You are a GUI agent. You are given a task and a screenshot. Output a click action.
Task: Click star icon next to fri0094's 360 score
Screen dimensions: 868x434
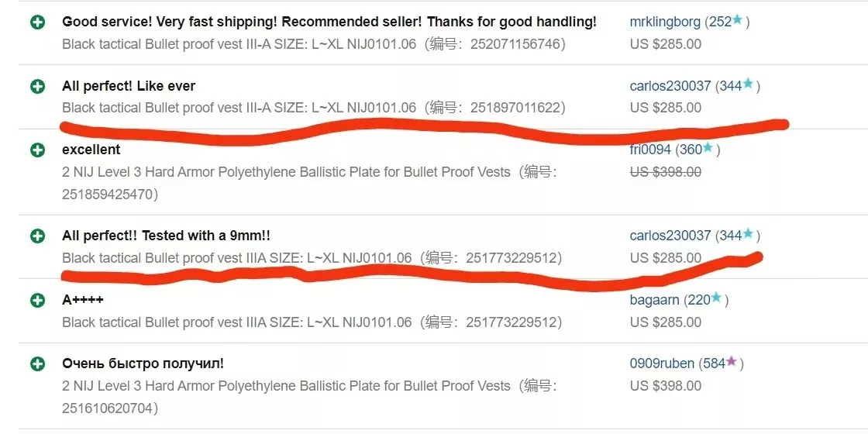pos(708,148)
